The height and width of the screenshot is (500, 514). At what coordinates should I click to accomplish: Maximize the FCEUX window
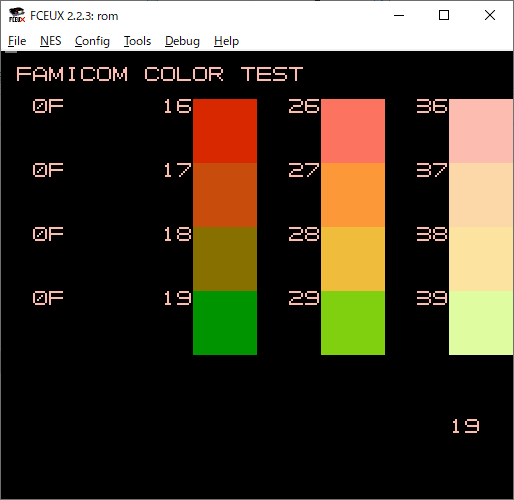444,15
